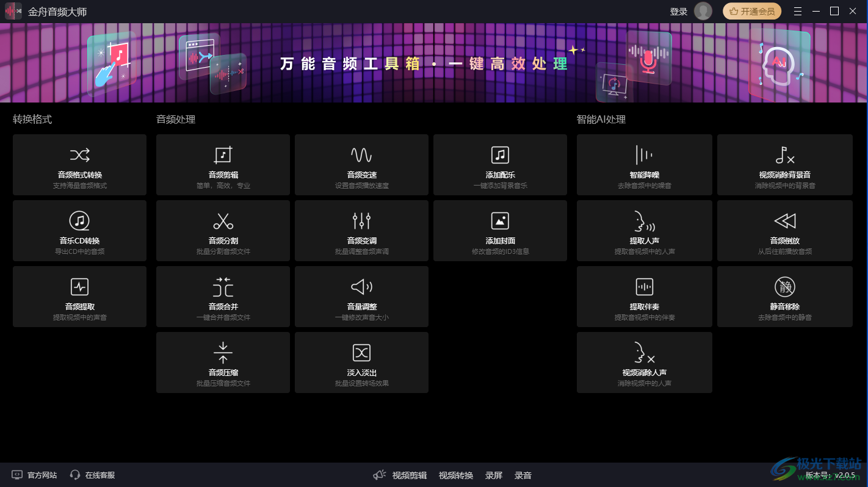Click the 批量设置转场效果 description text
Screen dimensions: 868x487
pos(362,383)
